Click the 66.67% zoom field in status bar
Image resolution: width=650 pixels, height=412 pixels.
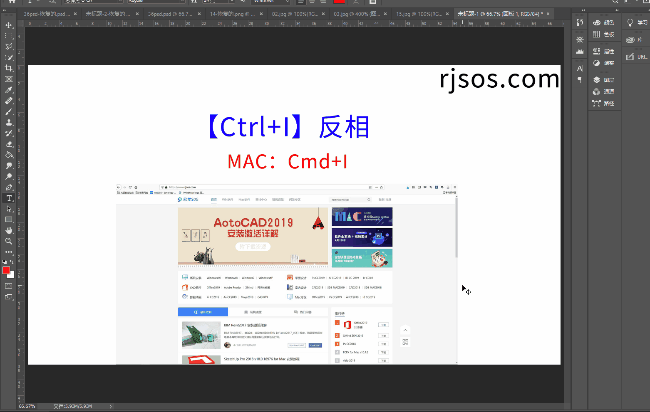27,406
